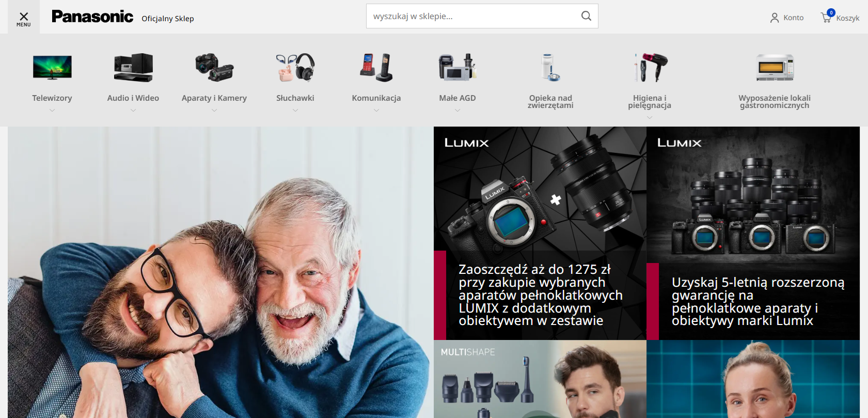
Task: Select the Małe AGD appliances image
Action: tap(457, 67)
